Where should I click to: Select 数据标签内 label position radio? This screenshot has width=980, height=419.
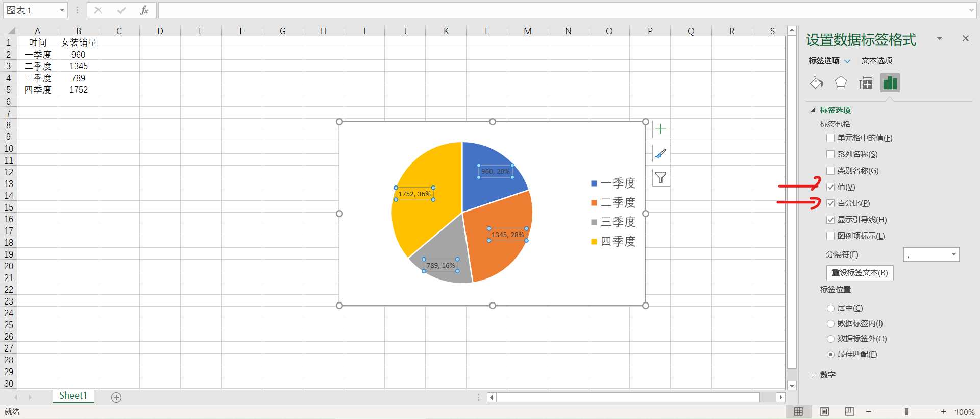(830, 323)
